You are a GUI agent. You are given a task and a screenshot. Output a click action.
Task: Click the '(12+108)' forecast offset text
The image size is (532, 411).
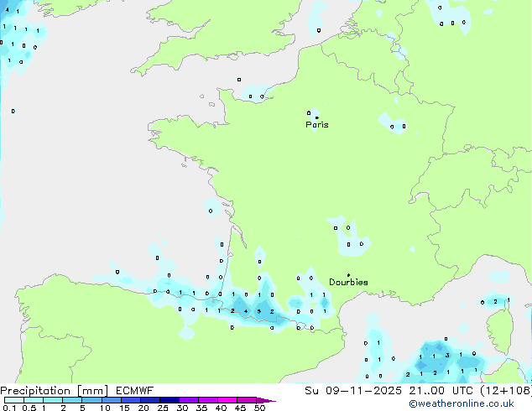(x=506, y=391)
